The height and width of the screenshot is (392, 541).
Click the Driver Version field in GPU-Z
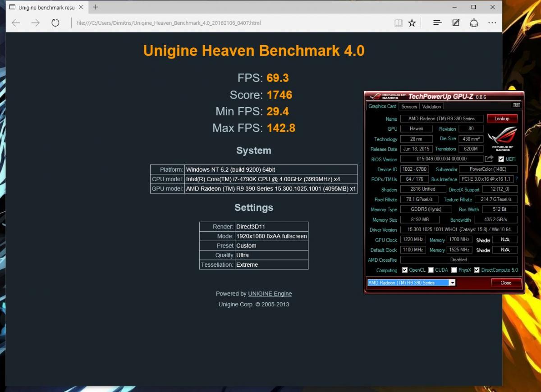point(459,230)
